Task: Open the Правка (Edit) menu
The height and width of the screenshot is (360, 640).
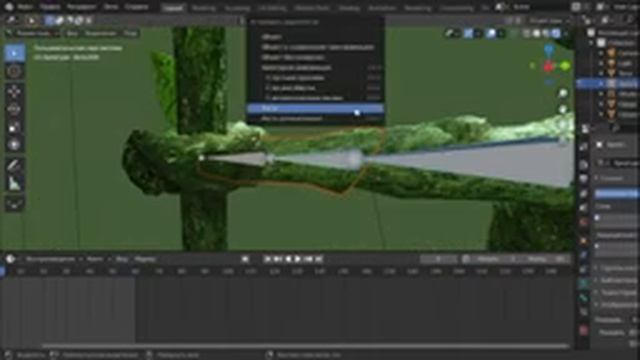Action: [x=51, y=7]
